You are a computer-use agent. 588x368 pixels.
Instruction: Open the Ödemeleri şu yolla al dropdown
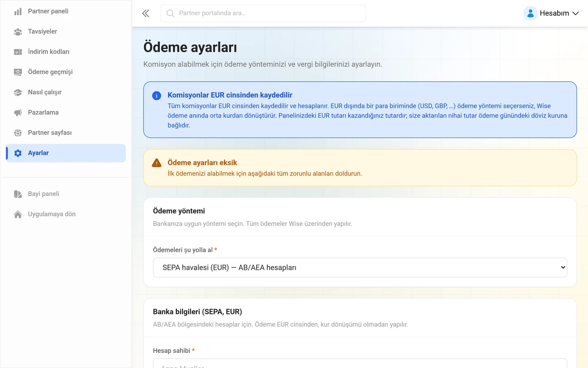point(360,267)
